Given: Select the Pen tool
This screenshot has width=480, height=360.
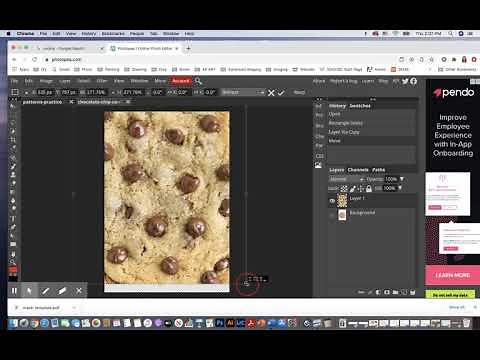Looking at the screenshot, I should click(x=13, y=227).
